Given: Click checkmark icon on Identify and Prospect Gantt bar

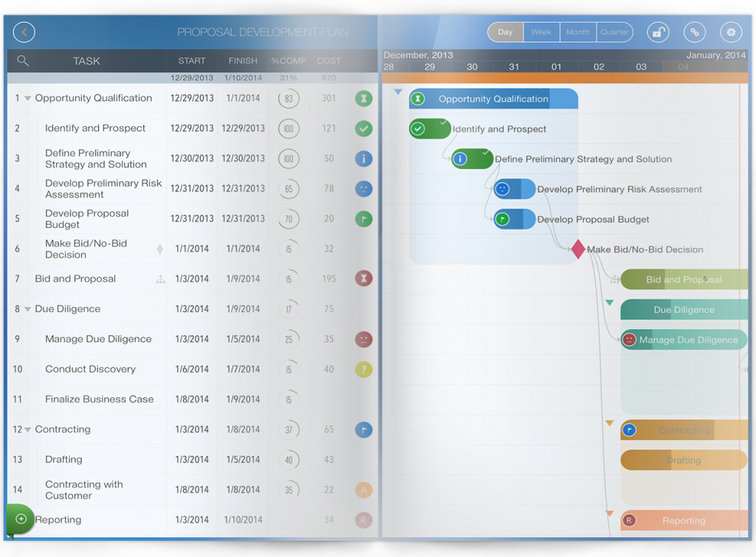Looking at the screenshot, I should [418, 129].
